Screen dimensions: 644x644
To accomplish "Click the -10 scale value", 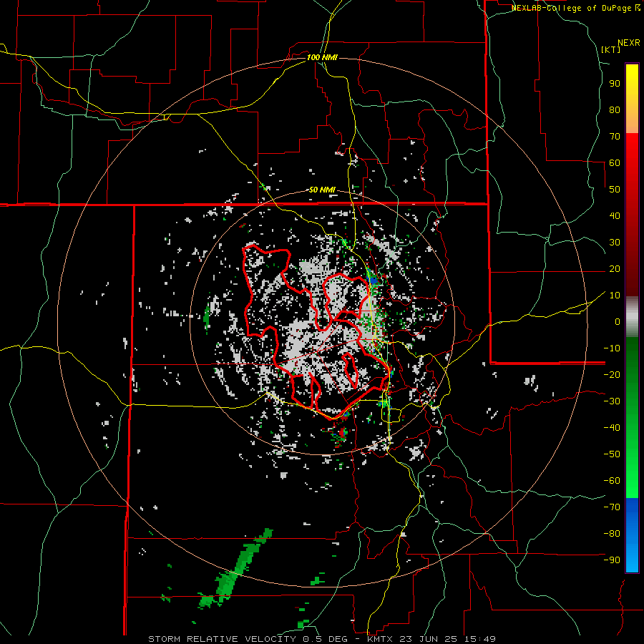I will [612, 348].
